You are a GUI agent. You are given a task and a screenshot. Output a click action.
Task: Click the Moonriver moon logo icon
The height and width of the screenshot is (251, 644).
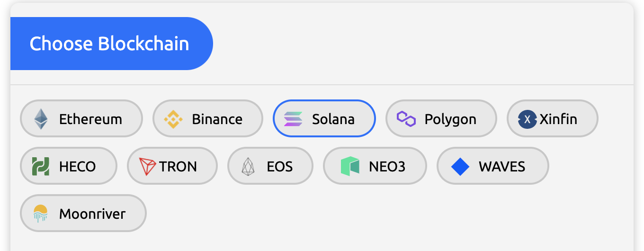click(x=41, y=214)
